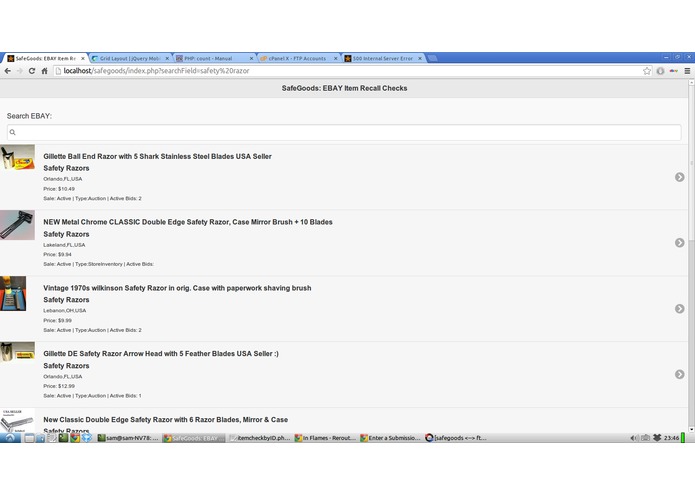Switch to safegoods <--> ft... taskbar window
Image resolution: width=695 pixels, height=494 pixels.
[457, 438]
